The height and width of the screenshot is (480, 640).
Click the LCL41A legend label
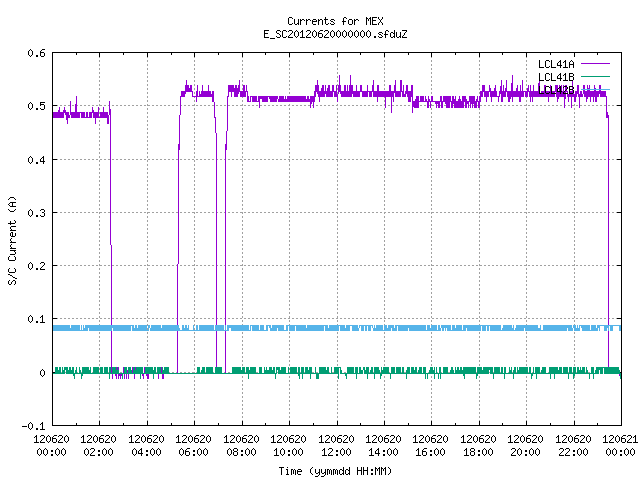tap(556, 64)
